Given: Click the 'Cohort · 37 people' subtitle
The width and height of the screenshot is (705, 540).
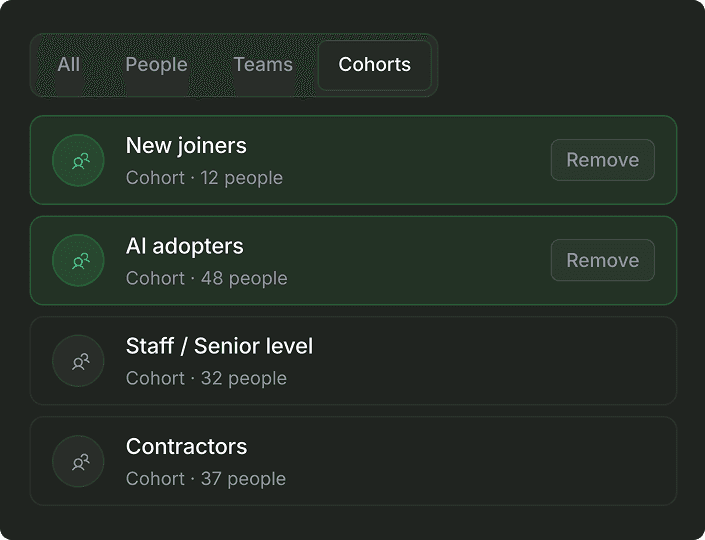Looking at the screenshot, I should [206, 479].
